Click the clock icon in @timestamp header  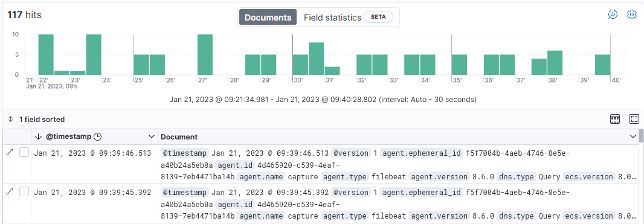[97, 136]
